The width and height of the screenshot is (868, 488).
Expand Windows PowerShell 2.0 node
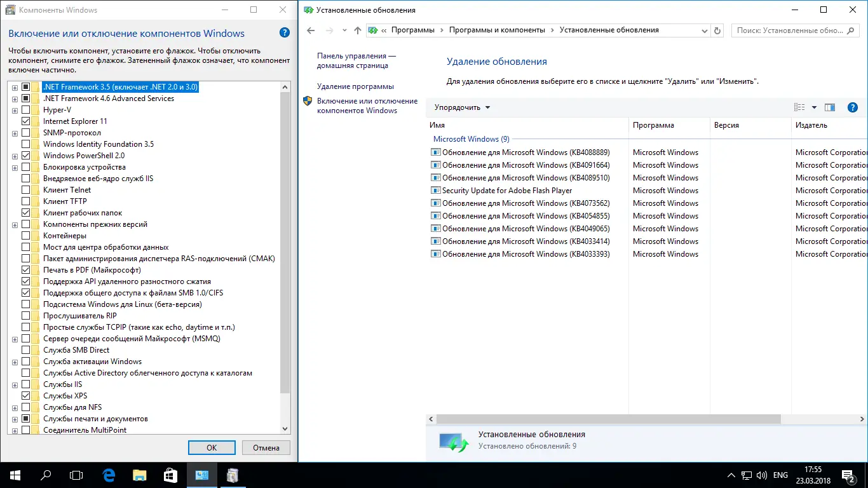tap(15, 156)
